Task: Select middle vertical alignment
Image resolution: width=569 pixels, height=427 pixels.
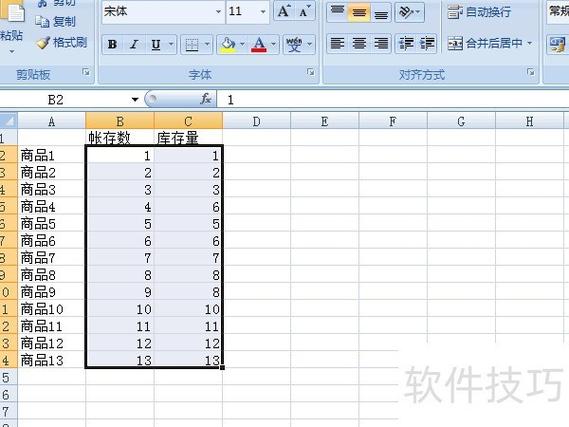Action: [359, 12]
